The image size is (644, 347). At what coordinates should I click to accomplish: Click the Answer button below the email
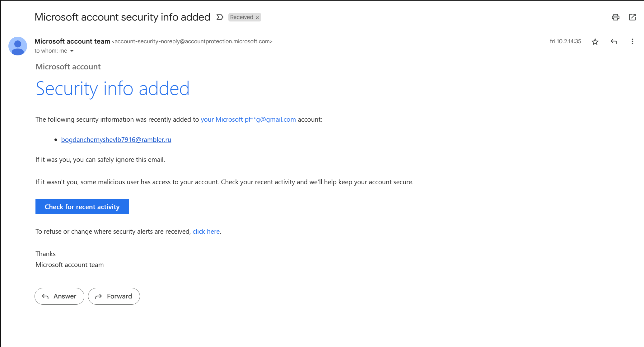pyautogui.click(x=59, y=296)
